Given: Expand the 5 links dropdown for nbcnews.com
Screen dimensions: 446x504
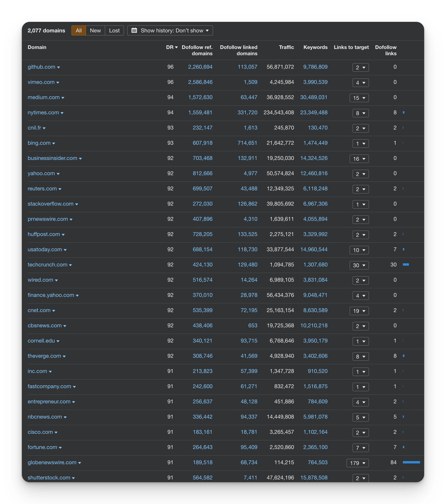Looking at the screenshot, I should point(361,417).
